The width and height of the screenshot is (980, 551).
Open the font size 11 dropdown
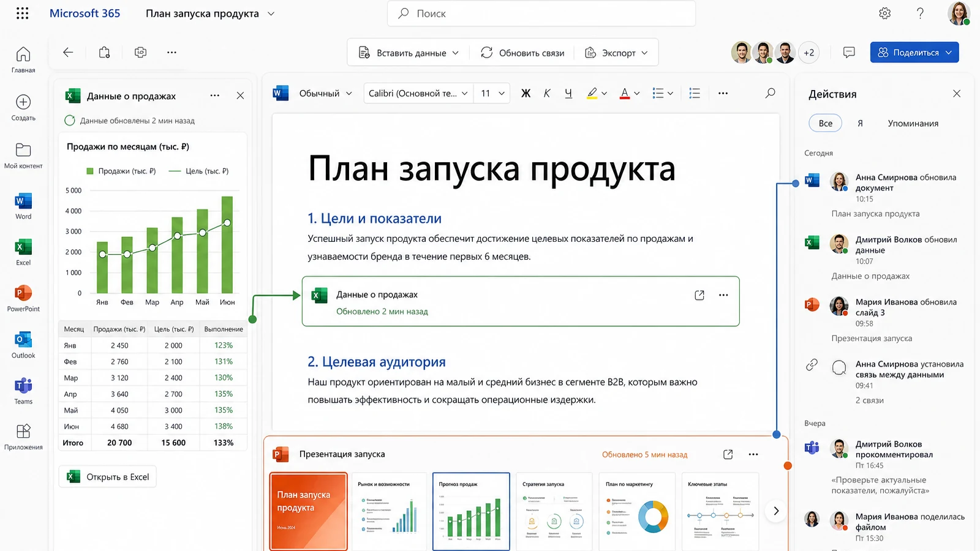pyautogui.click(x=492, y=93)
